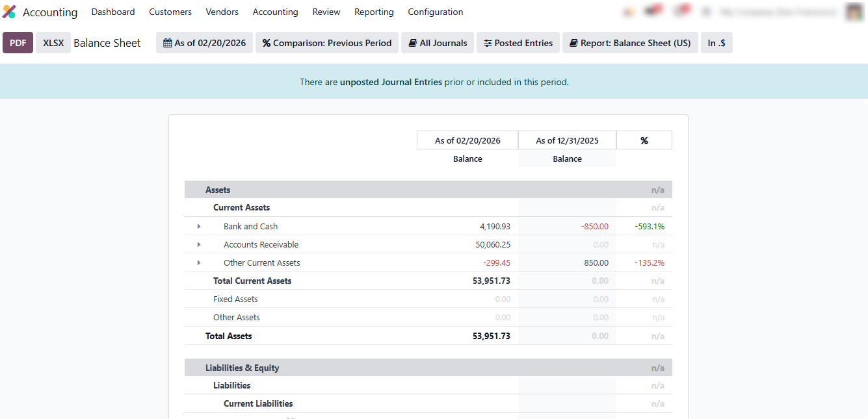This screenshot has width=868, height=419.
Task: Open the All Journals filter
Action: pos(438,43)
